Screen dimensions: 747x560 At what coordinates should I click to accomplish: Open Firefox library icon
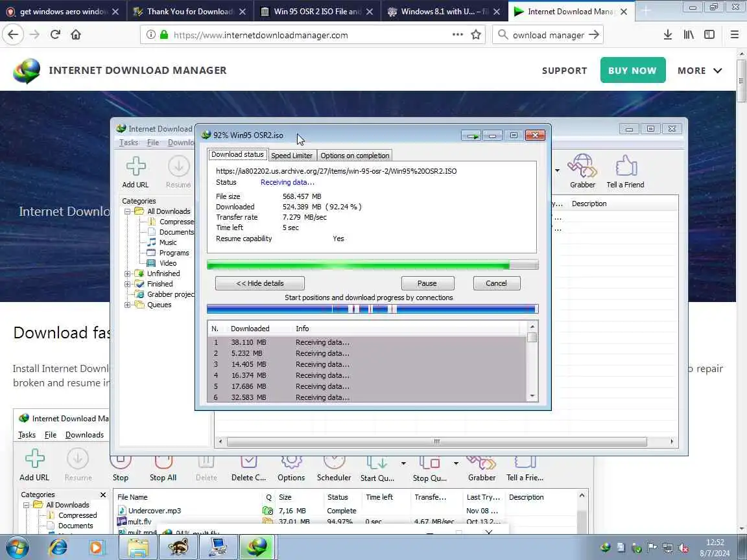pyautogui.click(x=689, y=34)
